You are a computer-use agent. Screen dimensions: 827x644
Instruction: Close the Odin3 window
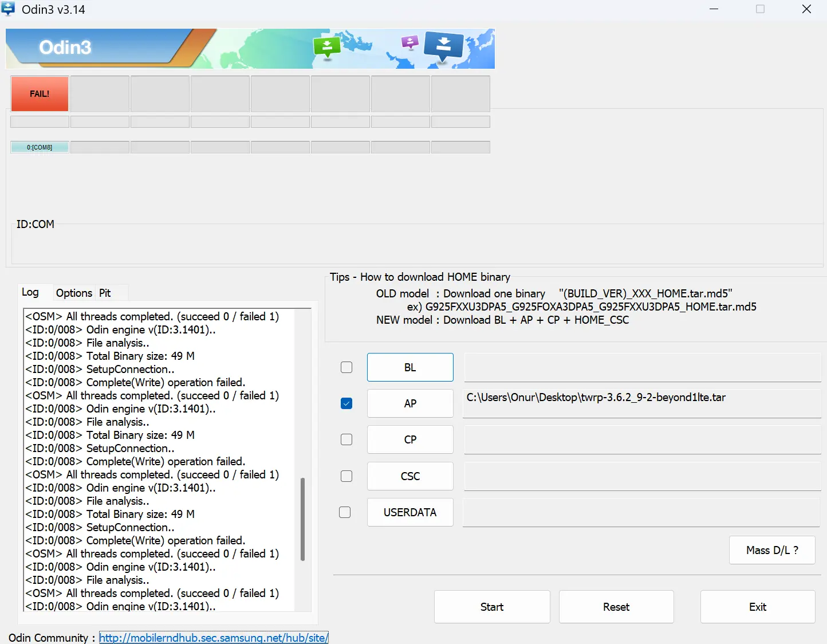click(x=806, y=9)
